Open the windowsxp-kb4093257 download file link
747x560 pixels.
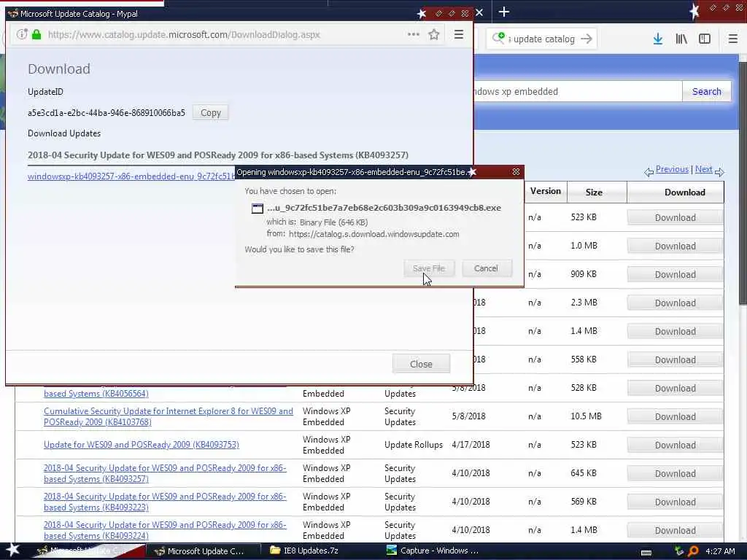(x=131, y=176)
